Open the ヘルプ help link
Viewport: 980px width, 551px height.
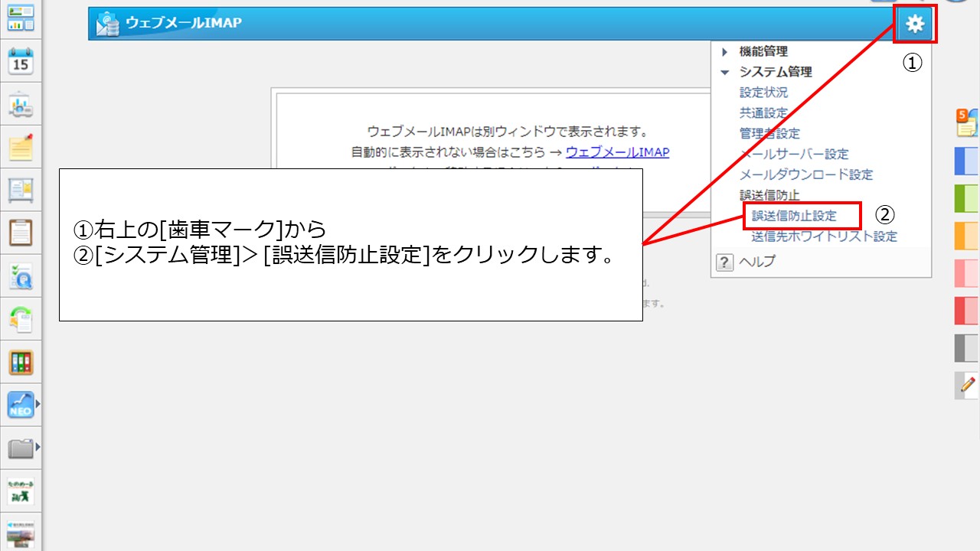click(756, 262)
